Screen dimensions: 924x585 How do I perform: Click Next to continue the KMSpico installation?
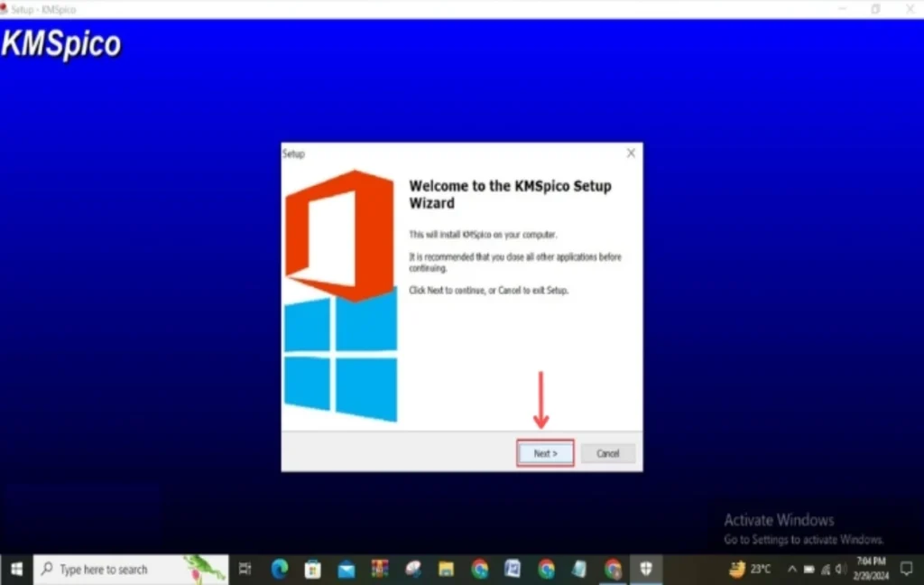(x=544, y=452)
